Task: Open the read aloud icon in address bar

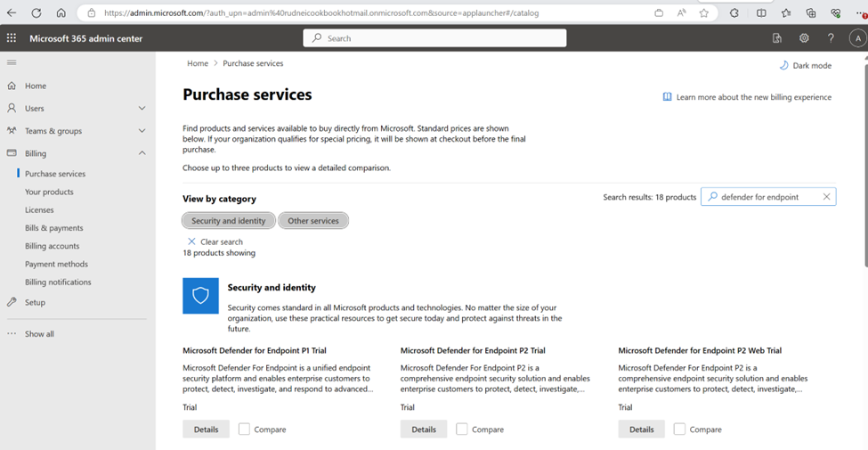Action: 681,12
